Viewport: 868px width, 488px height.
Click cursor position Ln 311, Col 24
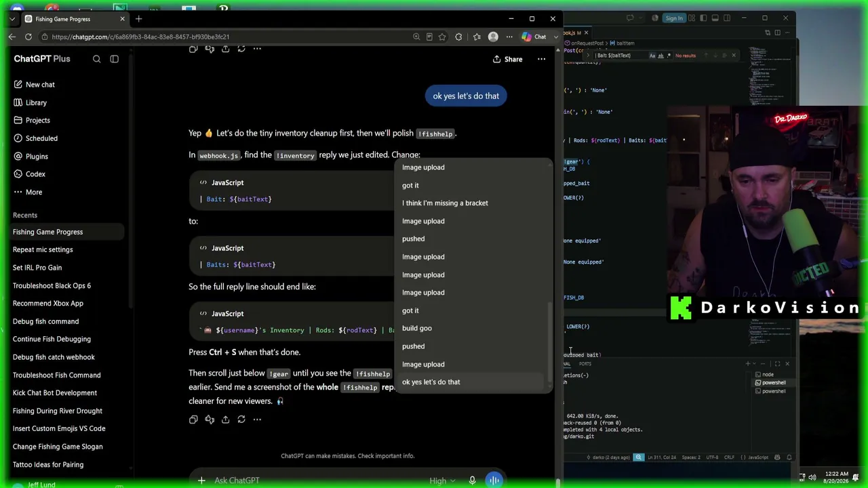pos(662,457)
